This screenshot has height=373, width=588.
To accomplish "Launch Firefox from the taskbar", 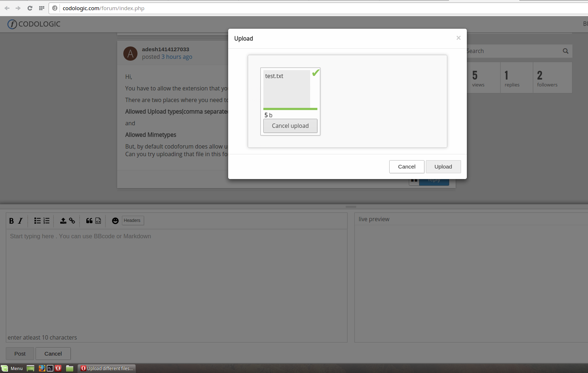I will pyautogui.click(x=42, y=368).
